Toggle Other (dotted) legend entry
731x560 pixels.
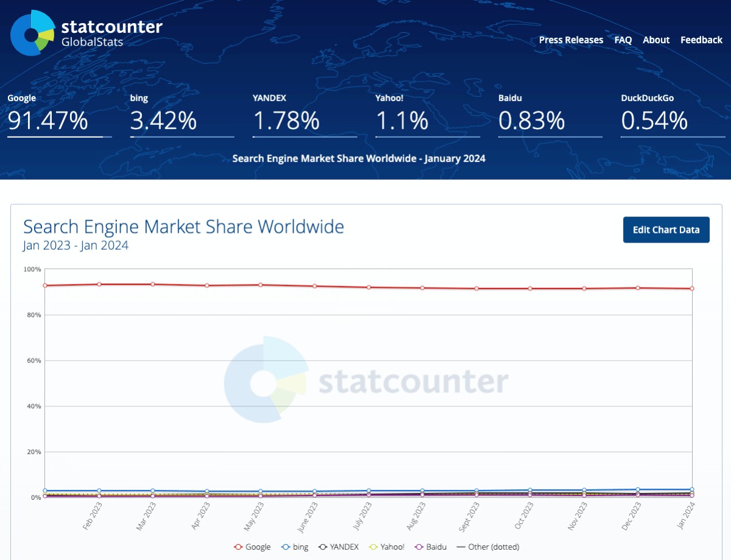click(x=487, y=547)
